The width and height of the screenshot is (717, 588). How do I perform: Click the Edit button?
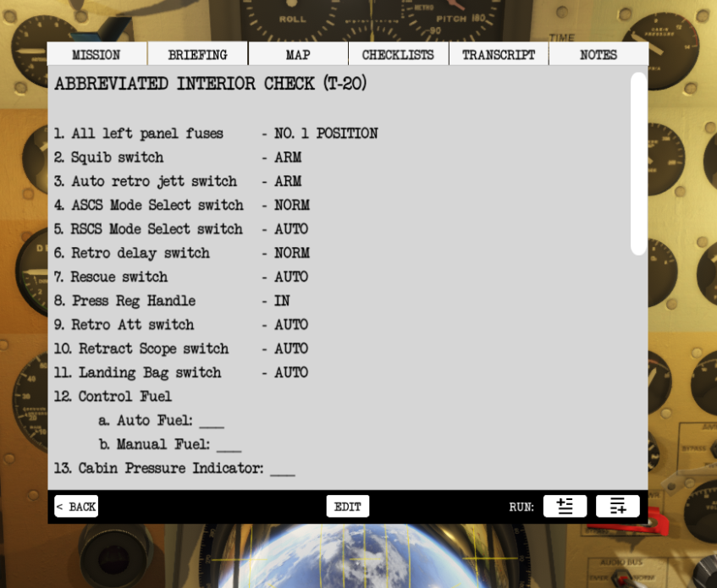pos(347,507)
